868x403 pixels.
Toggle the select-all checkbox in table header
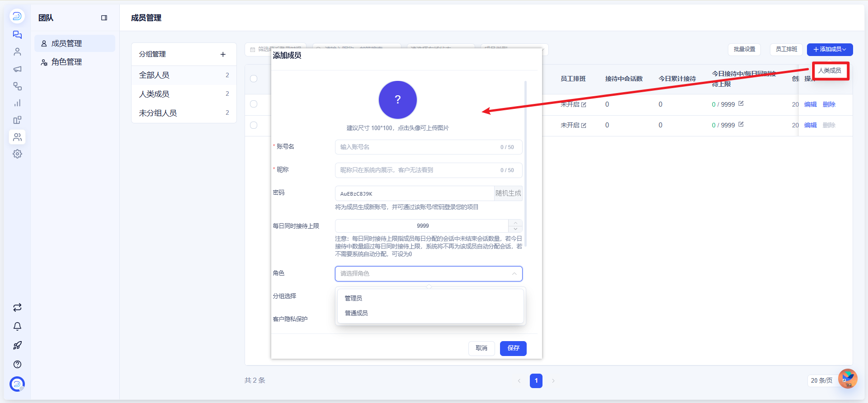click(254, 79)
